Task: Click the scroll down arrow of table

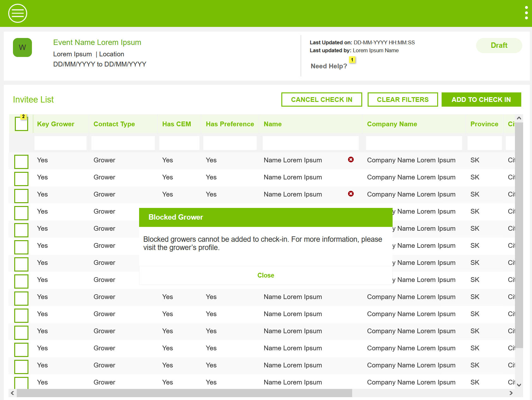Action: [x=519, y=385]
